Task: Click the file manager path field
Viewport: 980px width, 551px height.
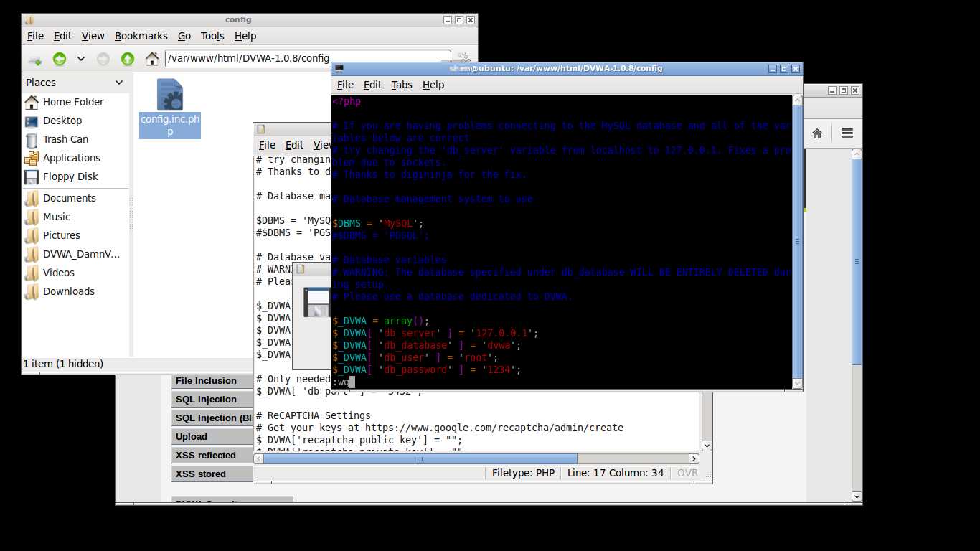Action: [308, 58]
